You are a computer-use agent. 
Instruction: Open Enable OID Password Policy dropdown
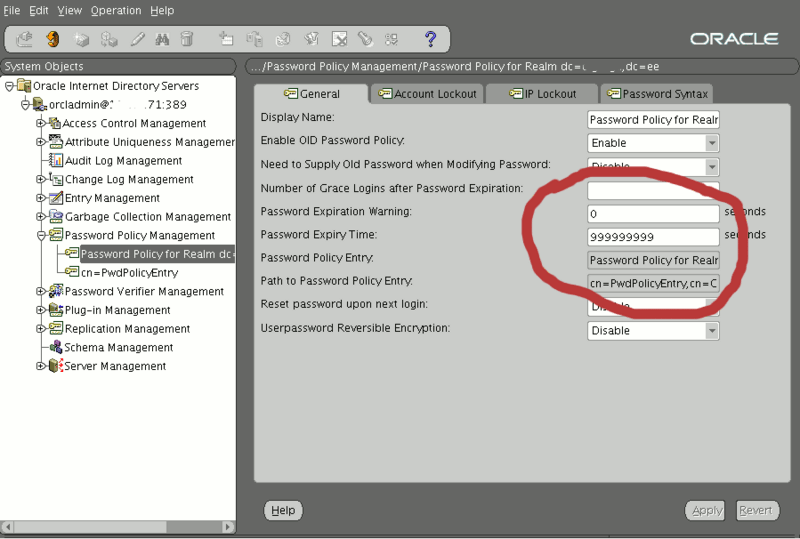712,143
